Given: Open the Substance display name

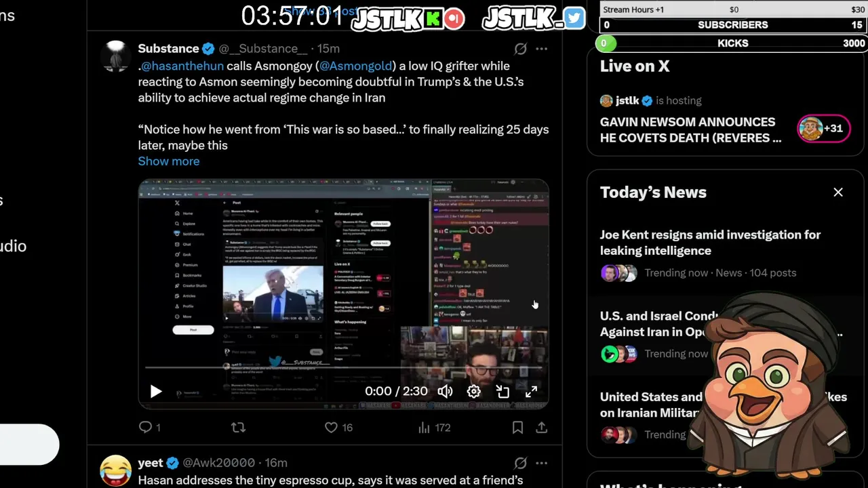Looking at the screenshot, I should point(168,49).
